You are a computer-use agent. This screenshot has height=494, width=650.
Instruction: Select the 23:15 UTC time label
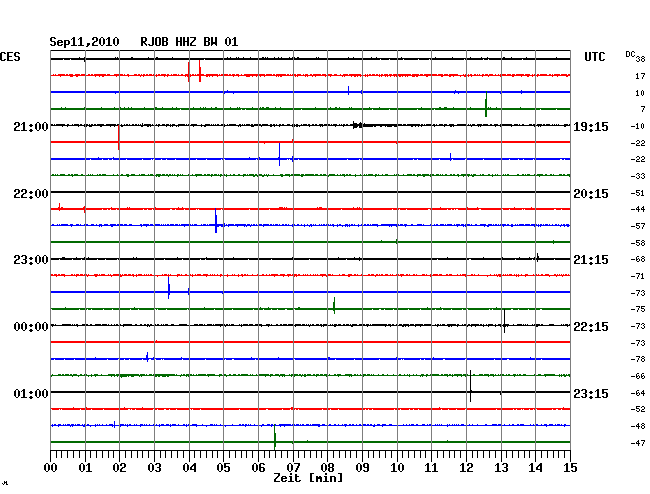(x=591, y=393)
